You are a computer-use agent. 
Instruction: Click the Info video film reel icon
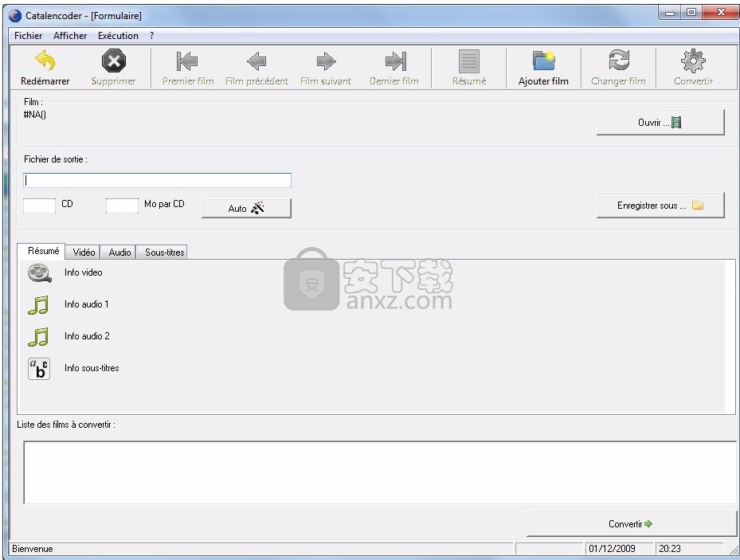point(39,273)
